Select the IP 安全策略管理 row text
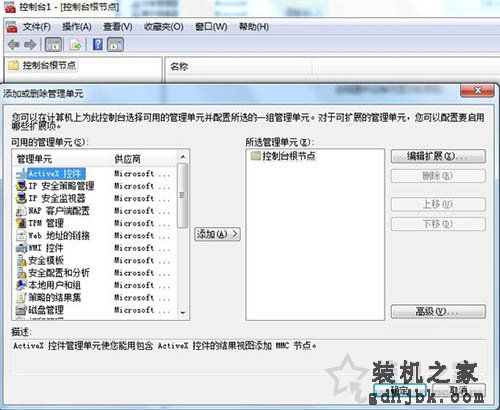 point(61,186)
